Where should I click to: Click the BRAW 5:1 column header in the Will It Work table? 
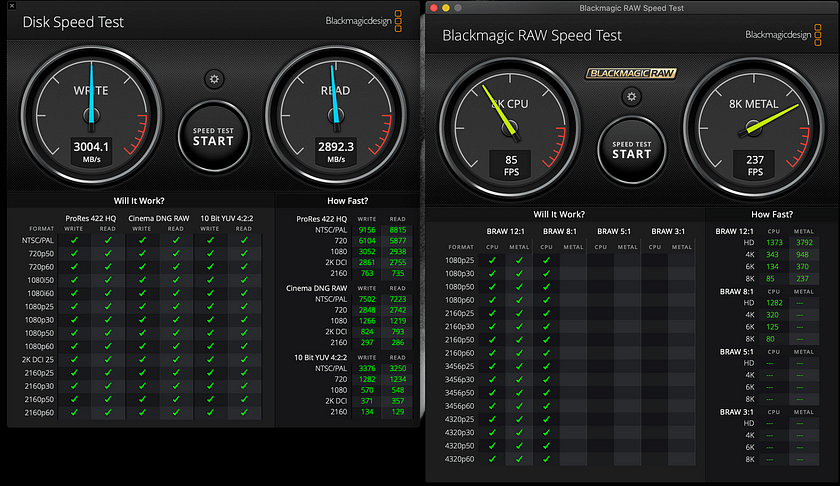[614, 231]
